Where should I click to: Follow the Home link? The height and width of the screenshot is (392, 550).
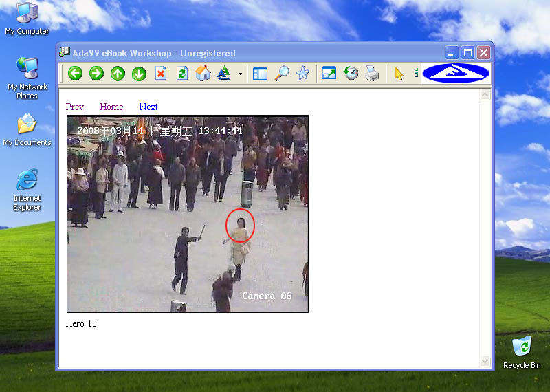click(111, 107)
